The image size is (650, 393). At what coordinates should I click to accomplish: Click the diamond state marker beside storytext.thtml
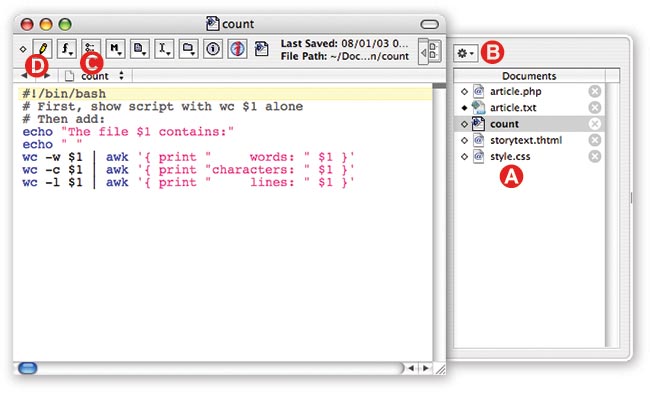point(464,140)
